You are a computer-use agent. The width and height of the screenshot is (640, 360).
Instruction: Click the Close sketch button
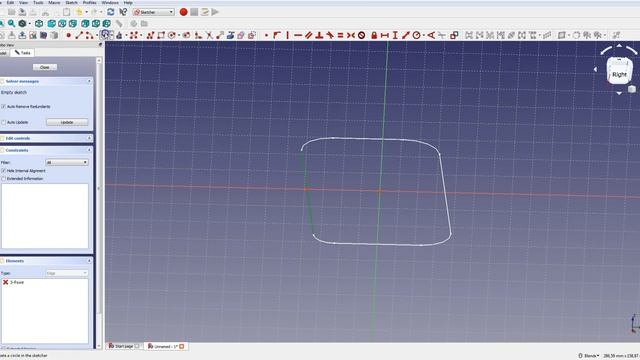click(x=45, y=67)
